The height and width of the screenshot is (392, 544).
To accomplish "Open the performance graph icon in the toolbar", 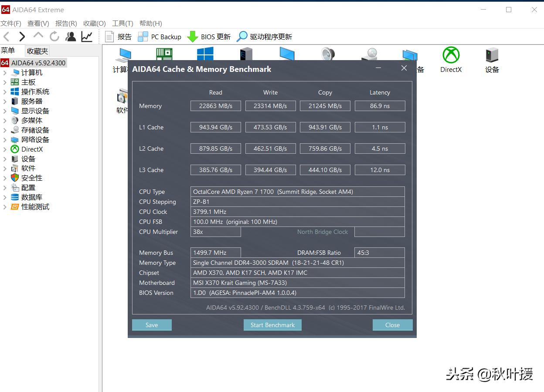I will tap(87, 37).
